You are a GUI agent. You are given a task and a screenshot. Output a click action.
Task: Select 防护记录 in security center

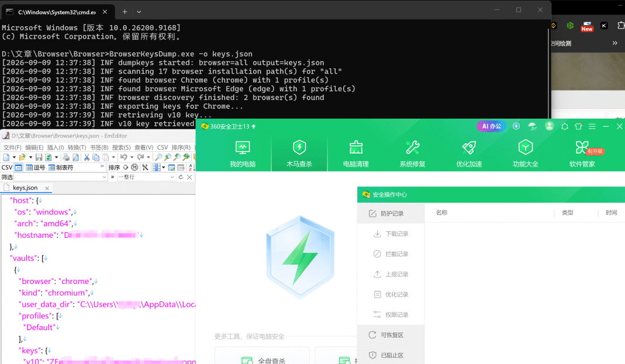click(x=391, y=213)
